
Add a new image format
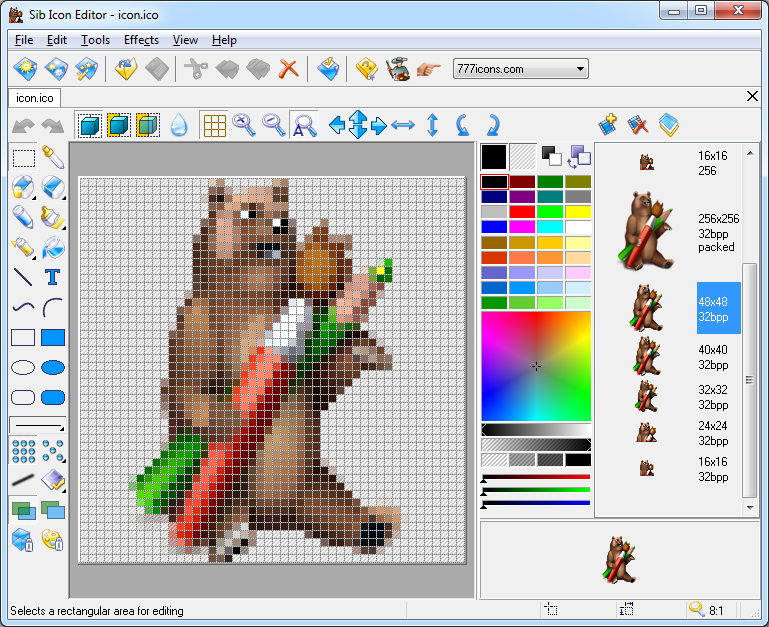(608, 125)
